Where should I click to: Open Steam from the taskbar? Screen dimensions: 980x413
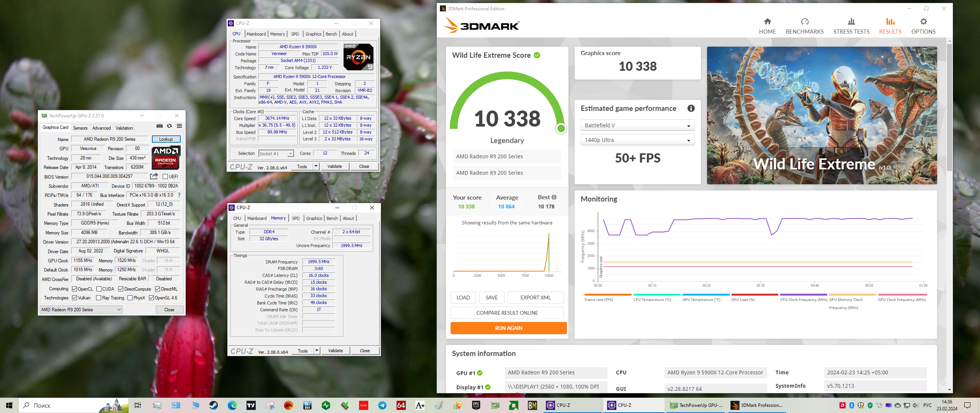214,405
